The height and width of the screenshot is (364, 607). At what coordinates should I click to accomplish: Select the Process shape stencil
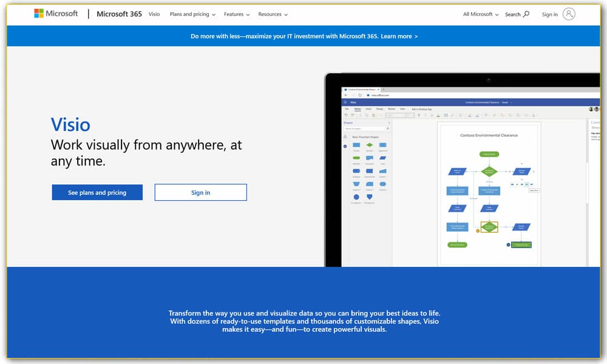[x=356, y=145]
